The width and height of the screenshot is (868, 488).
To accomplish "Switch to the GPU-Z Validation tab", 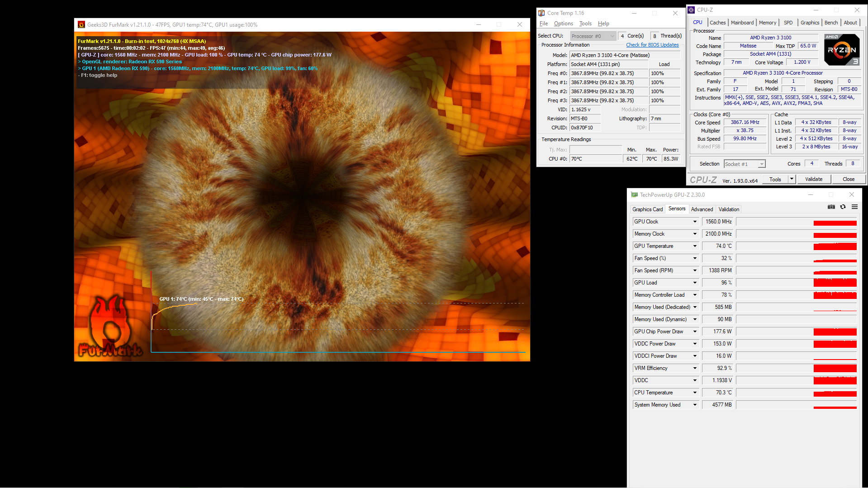I will tap(729, 209).
